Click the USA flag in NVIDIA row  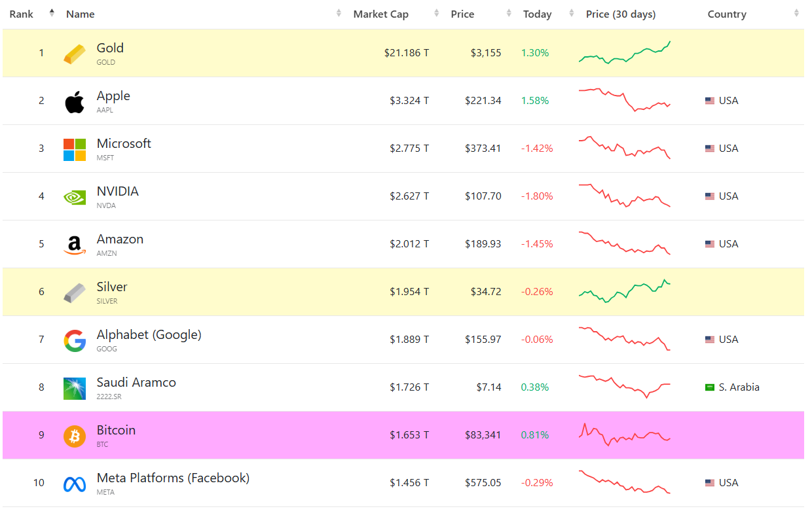pyautogui.click(x=710, y=196)
